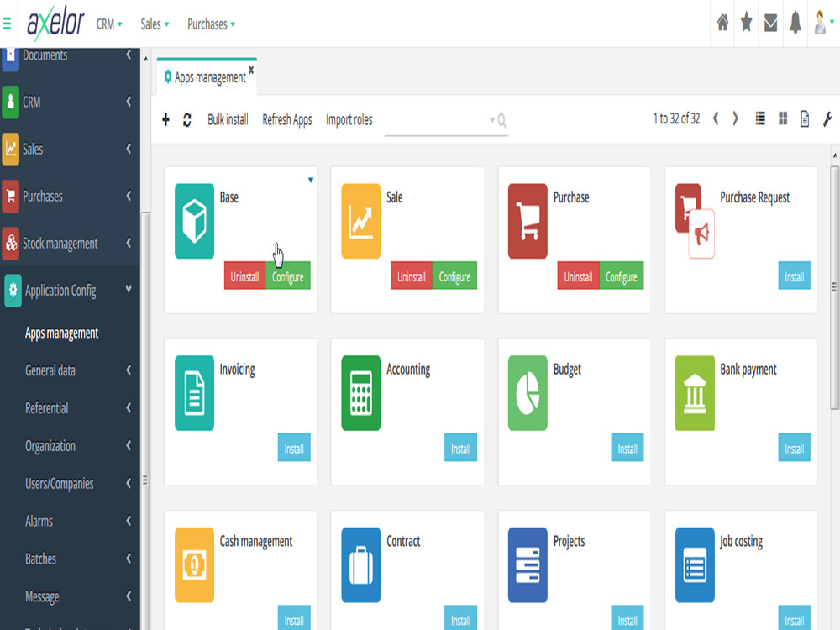Click the Invoicing app document icon
The width and height of the screenshot is (840, 630).
(195, 392)
